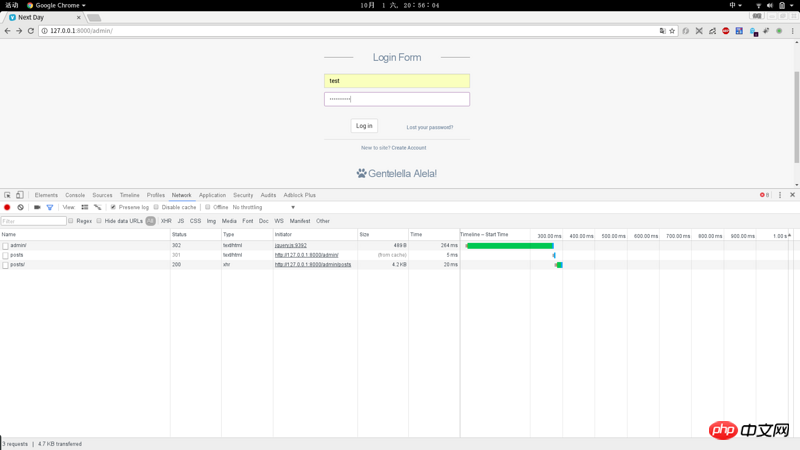Screen dimensions: 800x450
Task: Click the blue square extension icon
Action: 739,31
